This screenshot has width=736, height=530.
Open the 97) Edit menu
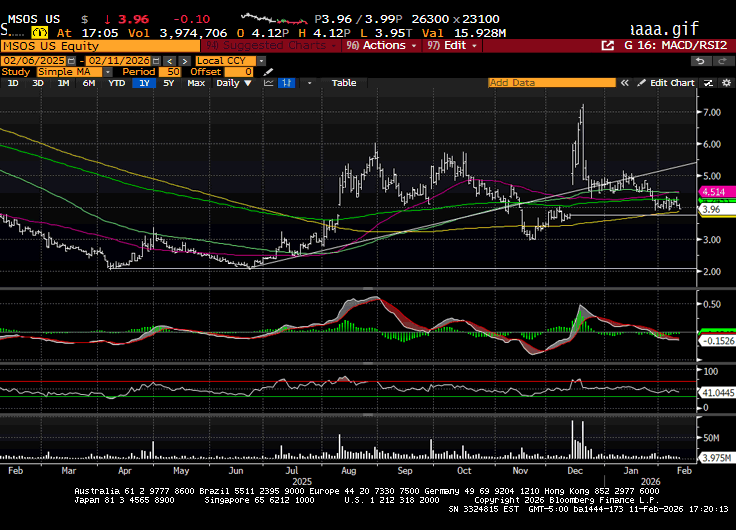[x=452, y=46]
